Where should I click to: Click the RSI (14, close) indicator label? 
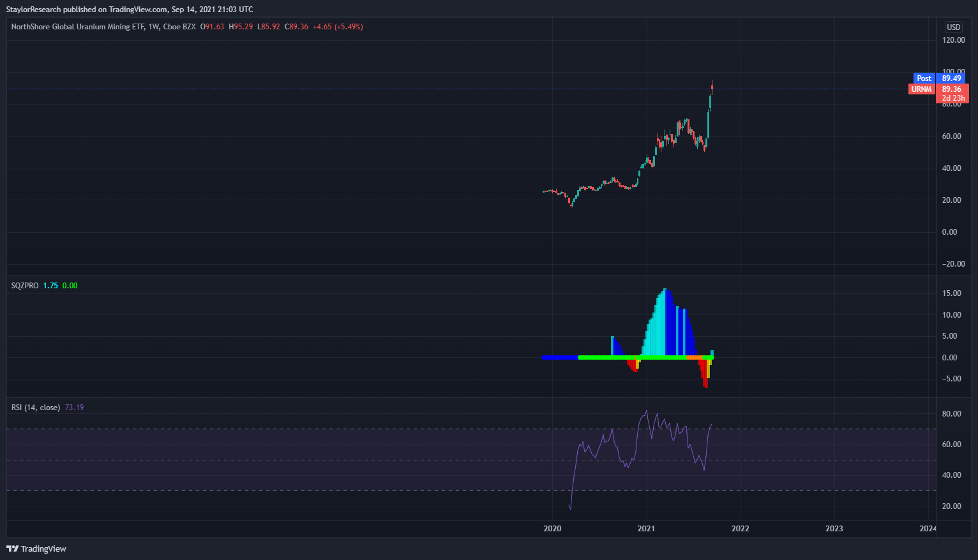click(x=36, y=408)
